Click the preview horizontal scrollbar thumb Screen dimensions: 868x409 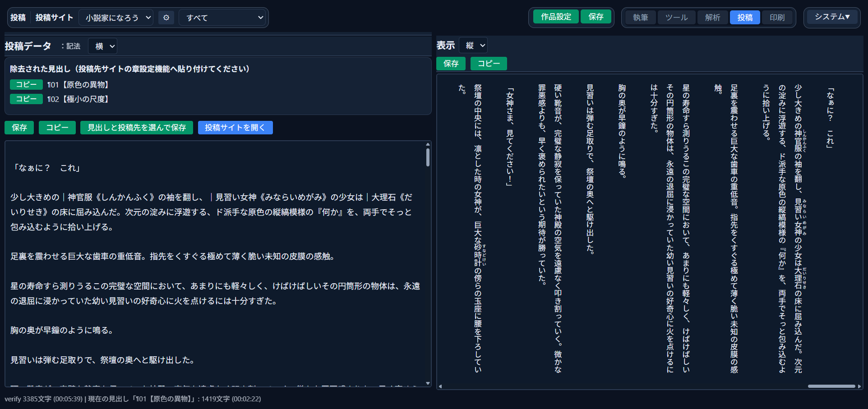point(831,386)
